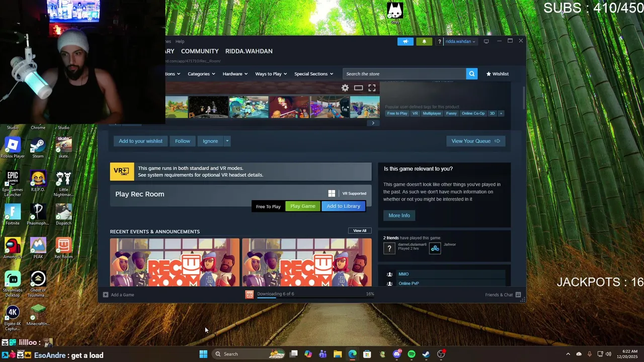Open Discord from the taskbar
This screenshot has height=362, width=644.
[397, 354]
